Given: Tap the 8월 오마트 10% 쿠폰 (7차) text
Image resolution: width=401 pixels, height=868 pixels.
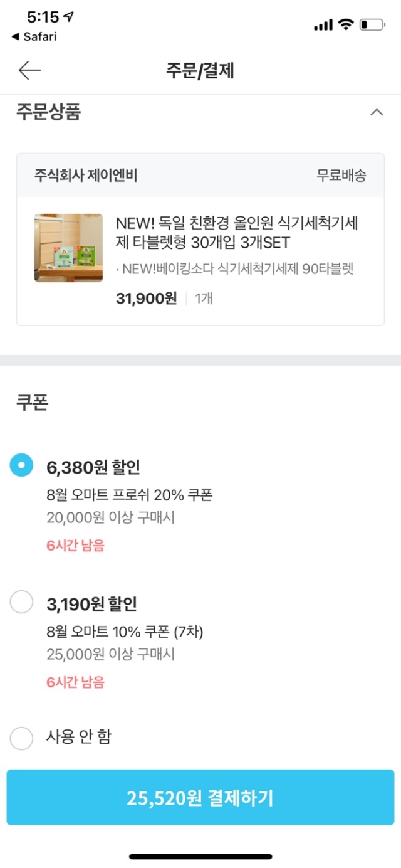Looking at the screenshot, I should click(125, 632).
